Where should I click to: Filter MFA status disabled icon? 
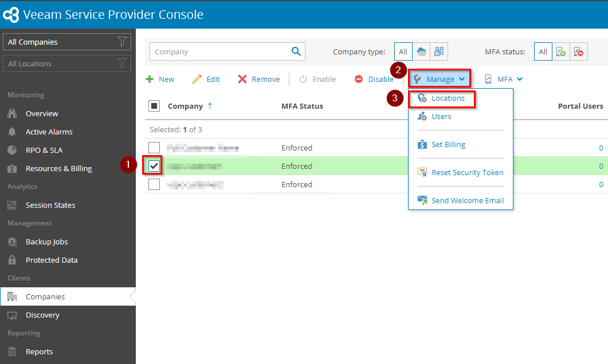pyautogui.click(x=579, y=52)
